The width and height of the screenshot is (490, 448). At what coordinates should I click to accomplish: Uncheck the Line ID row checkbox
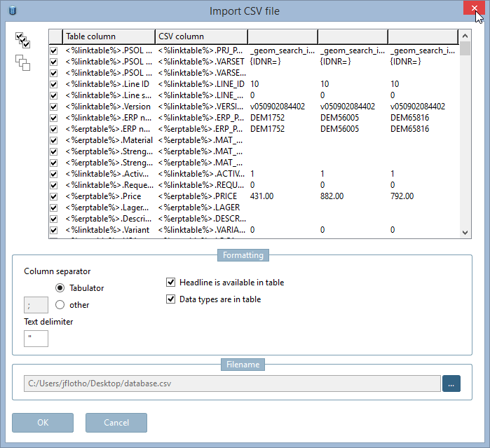tap(54, 84)
